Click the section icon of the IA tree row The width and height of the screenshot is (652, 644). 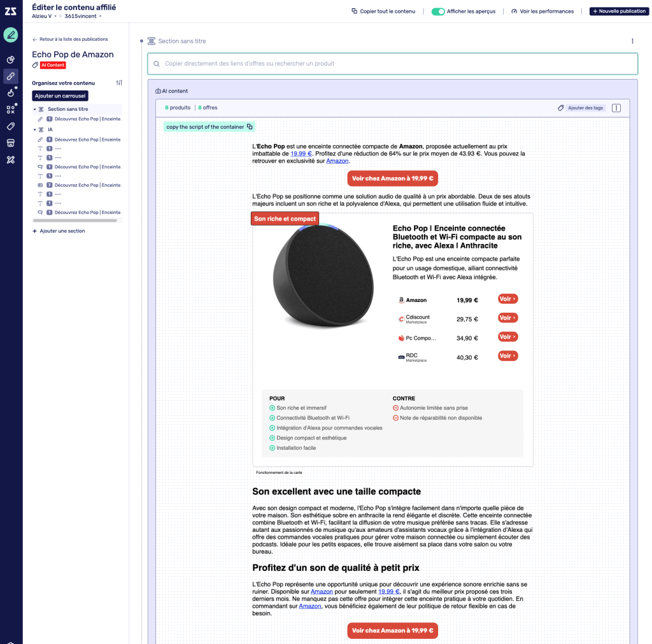[41, 130]
